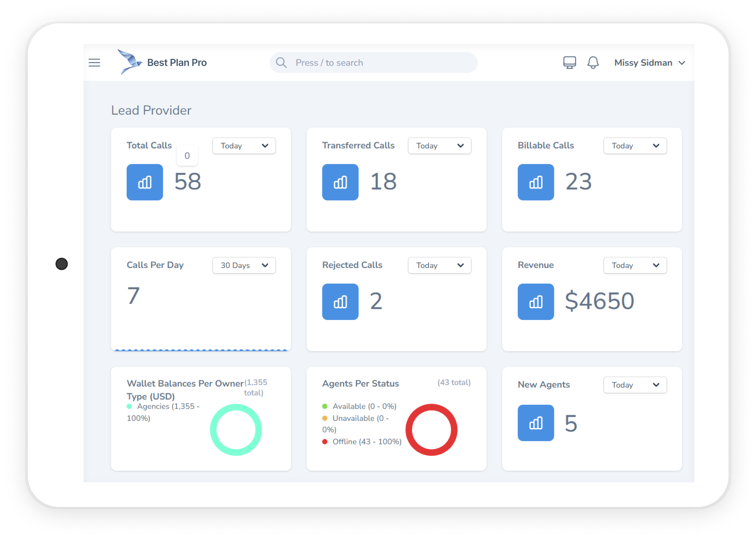This screenshot has height=539, width=756.
Task: Open the Total Calls period dropdown
Action: [244, 146]
